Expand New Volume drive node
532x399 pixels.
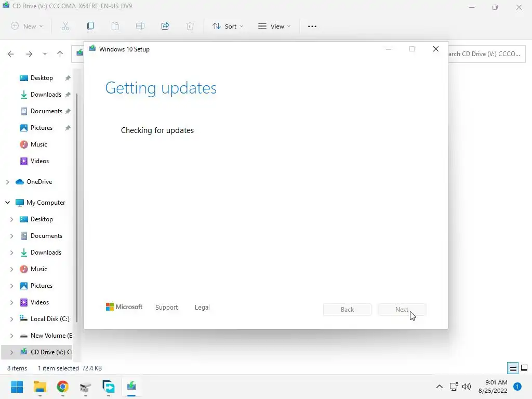[11, 336]
